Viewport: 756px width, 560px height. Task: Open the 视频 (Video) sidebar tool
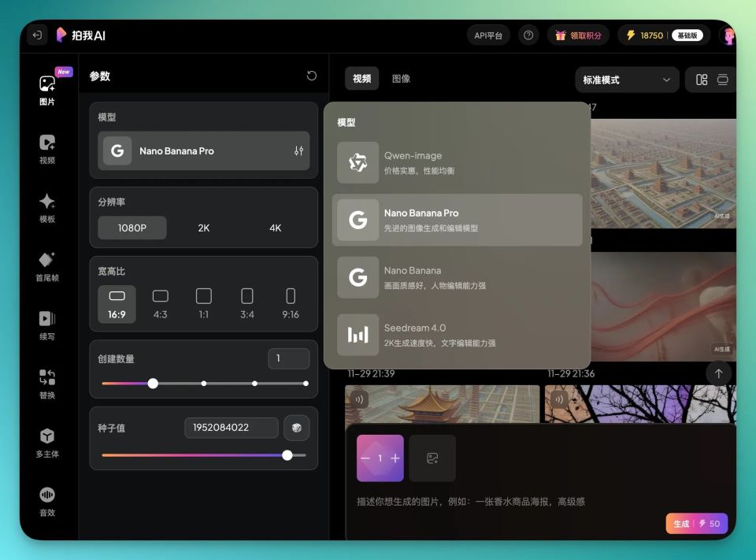[x=47, y=148]
